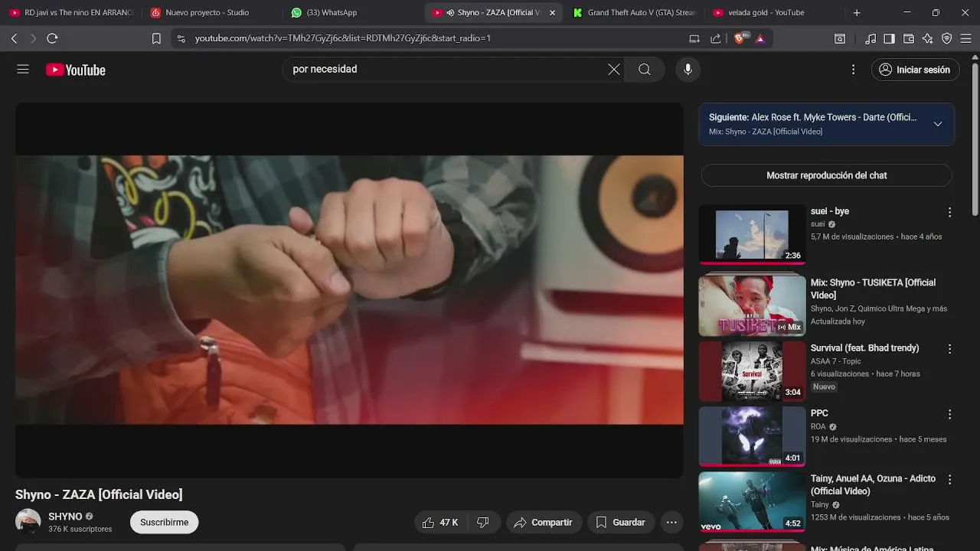Share this page via address bar share icon
Image resolution: width=980 pixels, height=551 pixels.
(715, 38)
